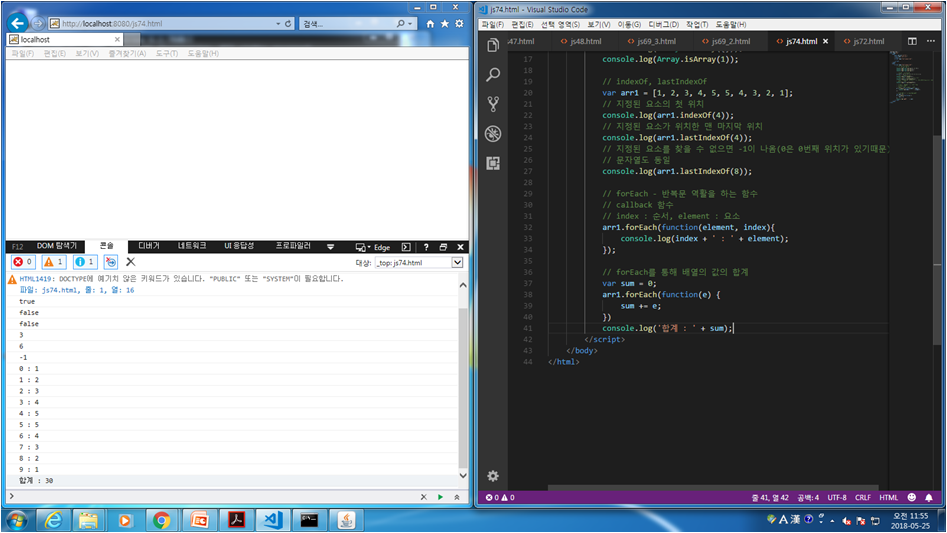The height and width of the screenshot is (533, 947).
Task: Switch to the 디버거 tab
Action: pyautogui.click(x=149, y=246)
